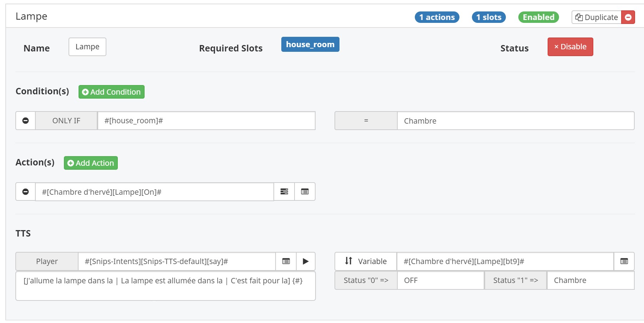Viewport: 644px width, 323px height.
Task: Click the 1 actions badge
Action: (x=437, y=17)
